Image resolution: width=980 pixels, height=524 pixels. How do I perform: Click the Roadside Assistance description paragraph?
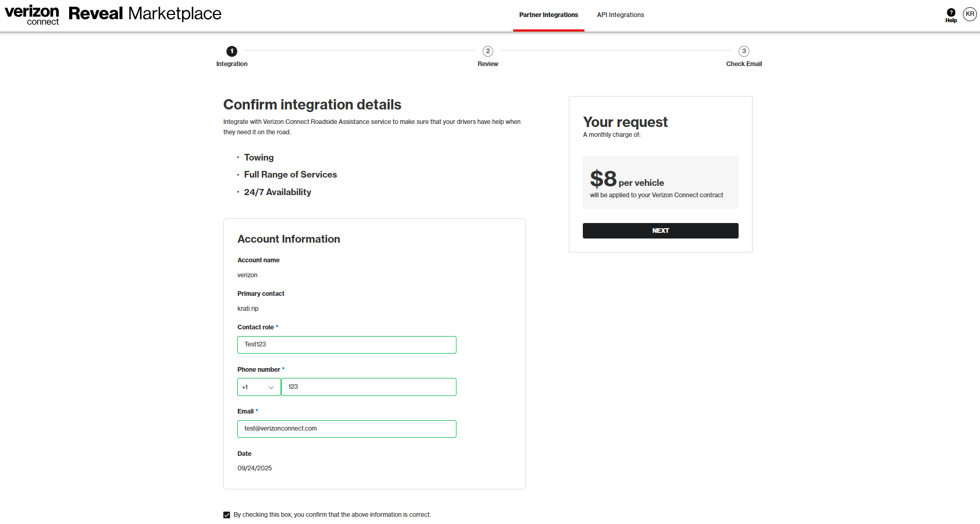pos(372,127)
